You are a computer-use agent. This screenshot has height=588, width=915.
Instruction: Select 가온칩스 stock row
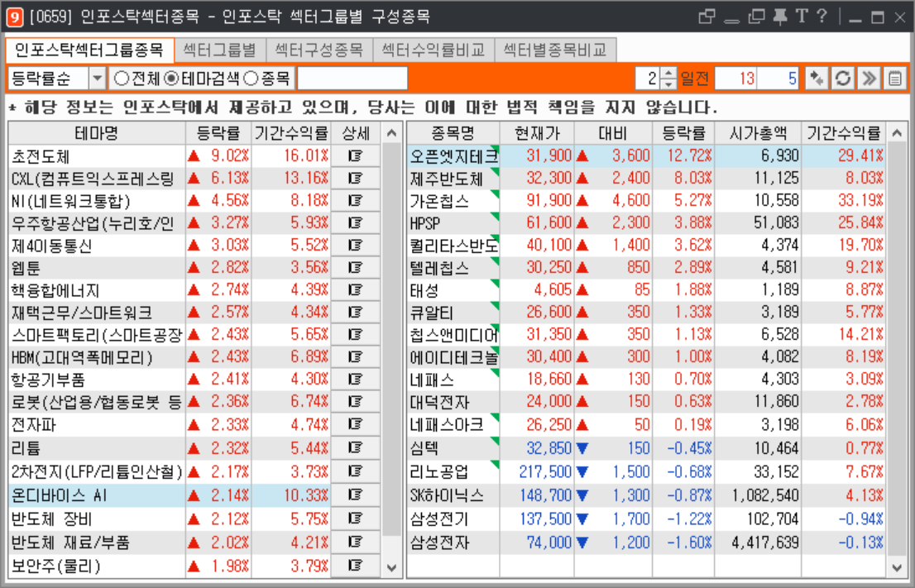pyautogui.click(x=646, y=201)
